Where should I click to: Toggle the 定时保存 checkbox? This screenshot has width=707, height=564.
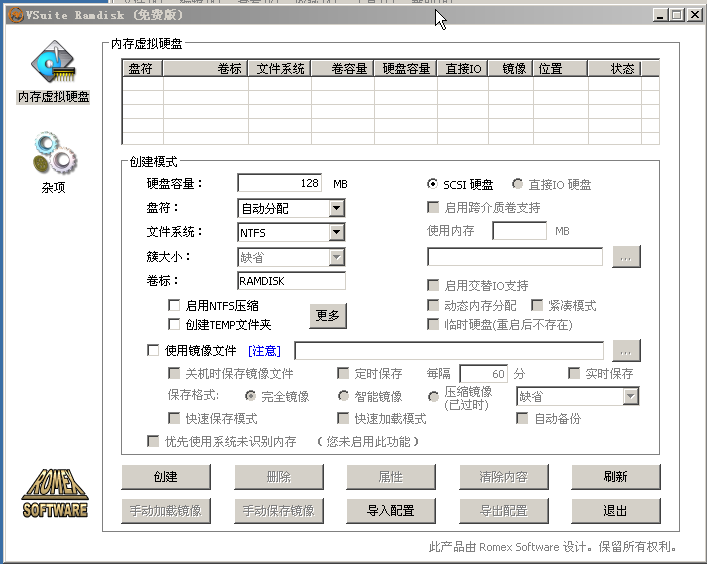[343, 373]
